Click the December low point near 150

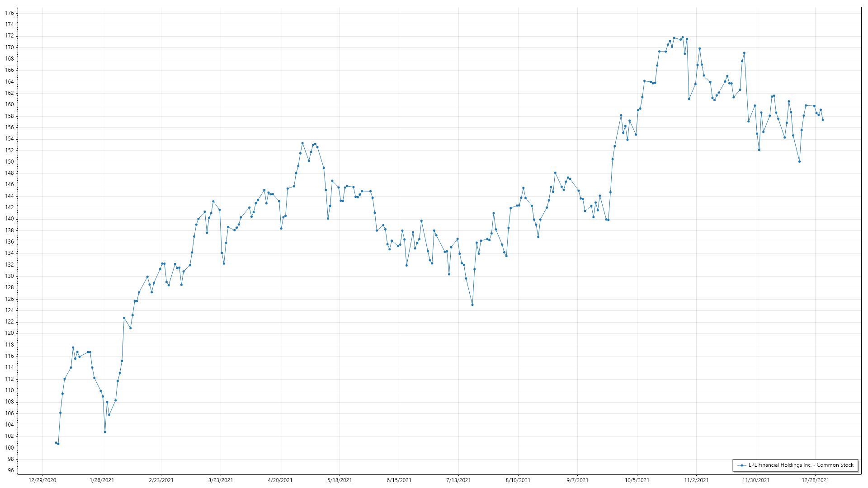click(x=800, y=162)
